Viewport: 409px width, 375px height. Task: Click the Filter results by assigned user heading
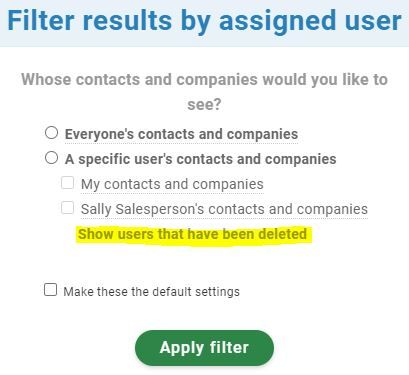(x=204, y=21)
